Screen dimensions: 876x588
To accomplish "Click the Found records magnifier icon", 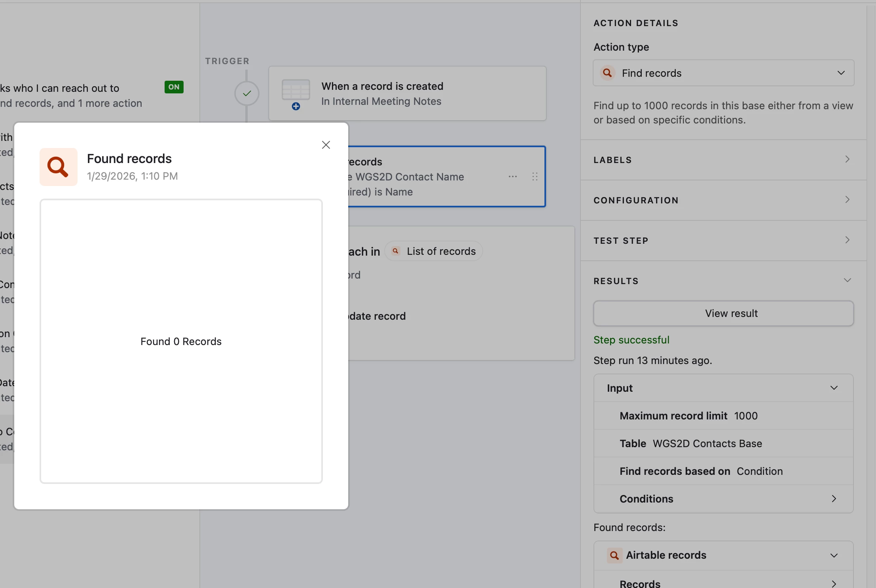I will [x=58, y=167].
